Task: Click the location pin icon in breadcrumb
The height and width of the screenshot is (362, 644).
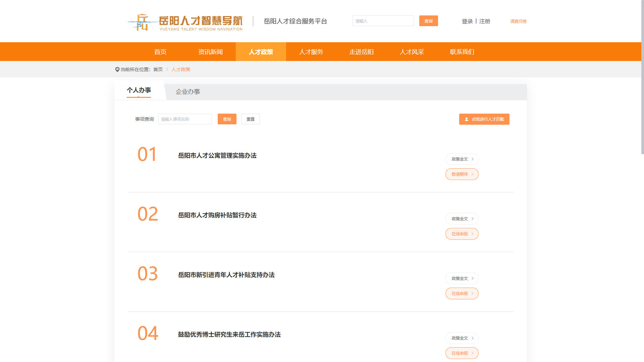Action: click(117, 69)
